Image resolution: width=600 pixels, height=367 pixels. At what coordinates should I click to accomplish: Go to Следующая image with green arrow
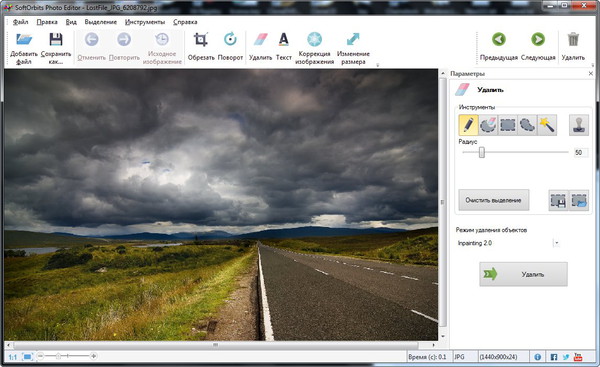pyautogui.click(x=538, y=39)
